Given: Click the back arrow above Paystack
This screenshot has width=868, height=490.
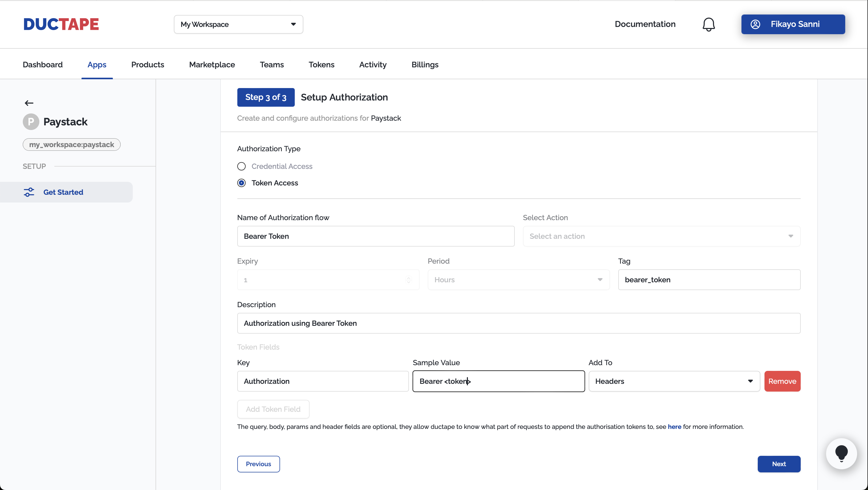Looking at the screenshot, I should coord(29,103).
